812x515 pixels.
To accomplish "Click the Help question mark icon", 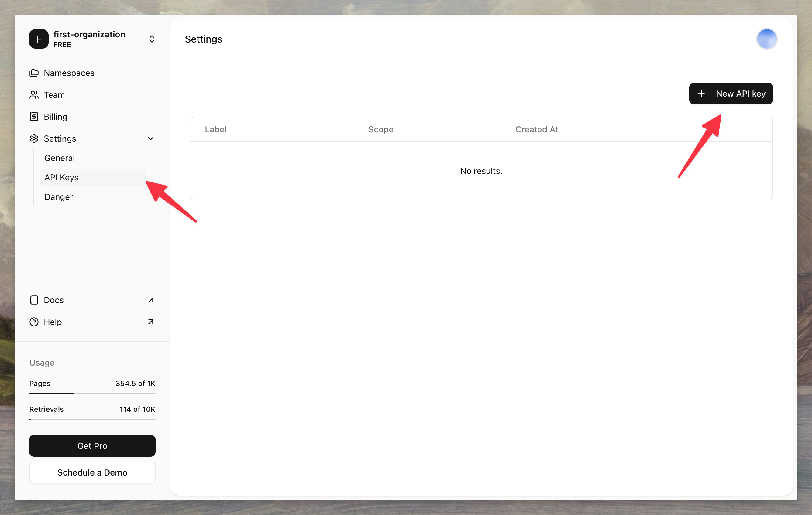I will coord(34,322).
